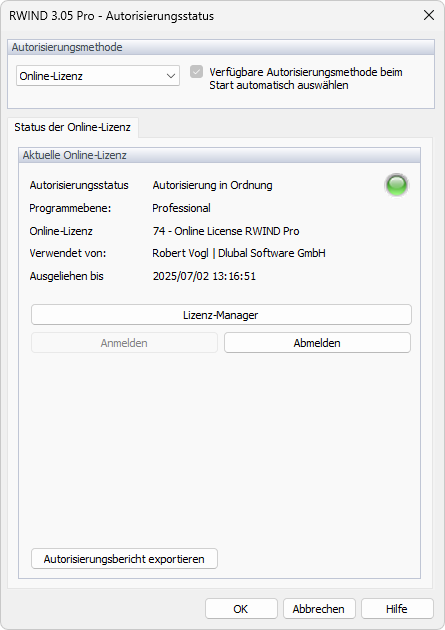Click 'Robert Vogl | Dlubal Software GmbH' text
The width and height of the screenshot is (445, 630).
[239, 253]
